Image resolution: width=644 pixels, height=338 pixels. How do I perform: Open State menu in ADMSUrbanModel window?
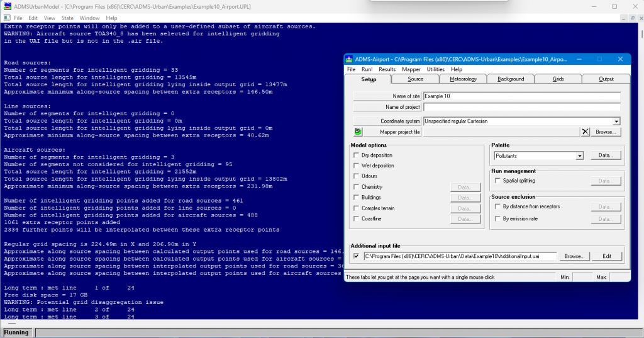(x=67, y=18)
